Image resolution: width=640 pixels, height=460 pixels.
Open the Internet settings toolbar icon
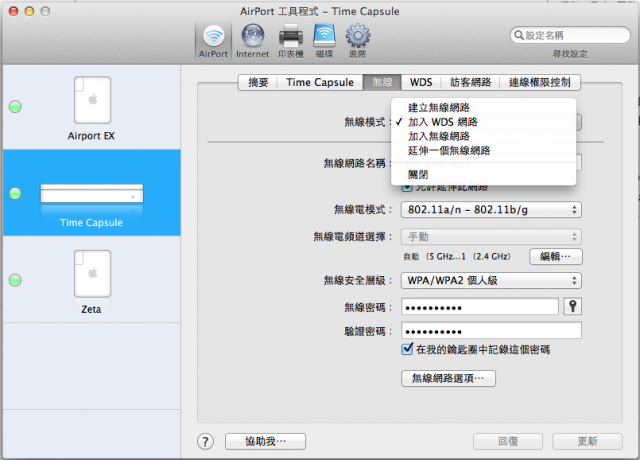coord(253,41)
